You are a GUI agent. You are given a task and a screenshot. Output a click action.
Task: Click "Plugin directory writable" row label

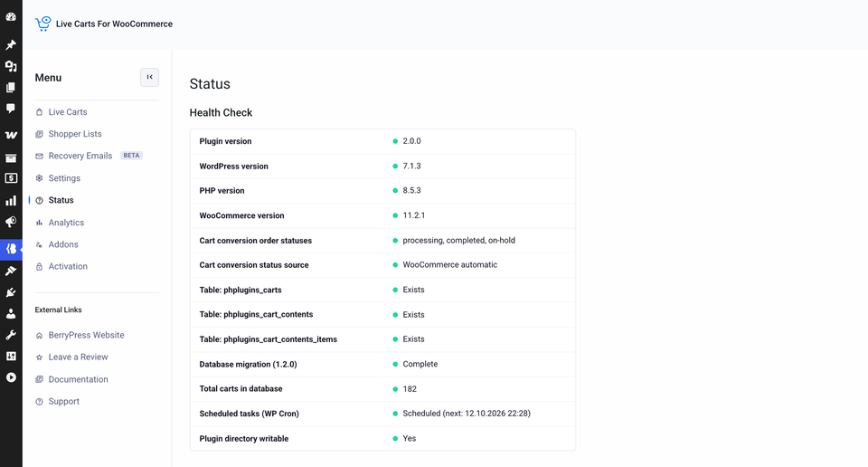pyautogui.click(x=244, y=439)
